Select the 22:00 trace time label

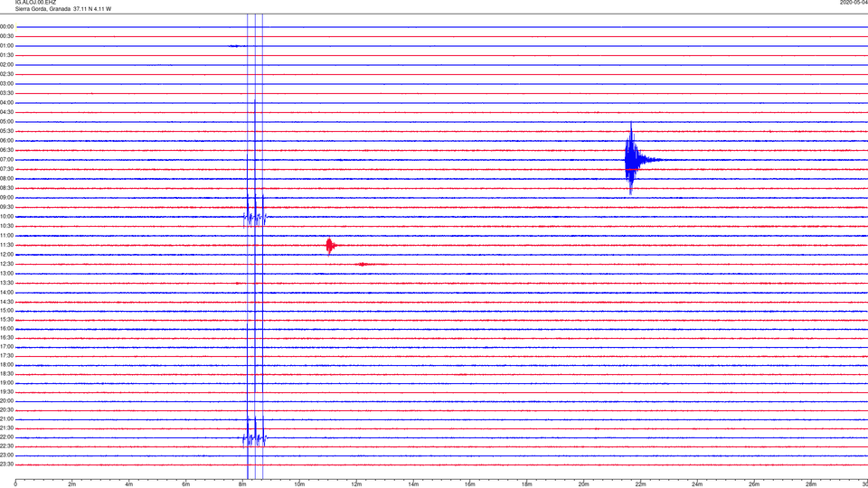pos(6,437)
